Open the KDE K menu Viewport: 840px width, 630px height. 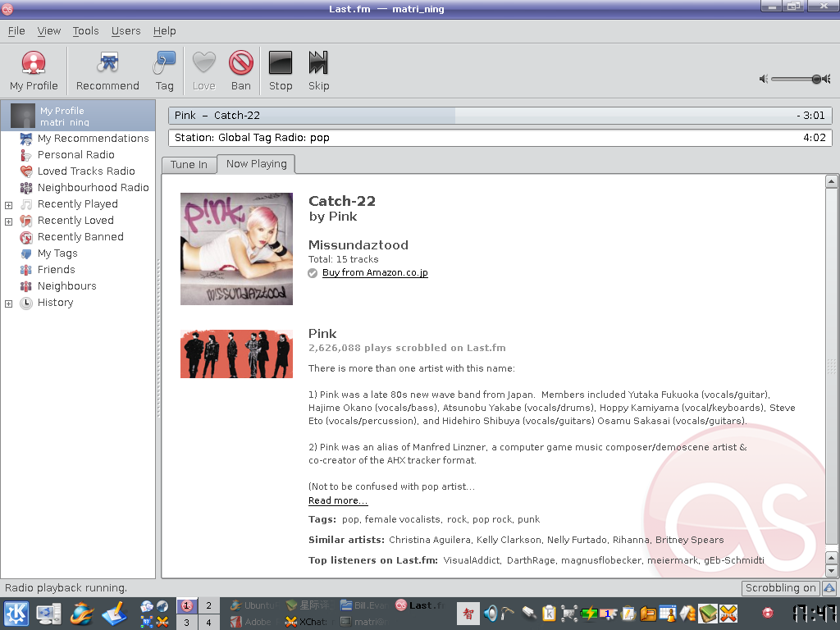[x=16, y=614]
